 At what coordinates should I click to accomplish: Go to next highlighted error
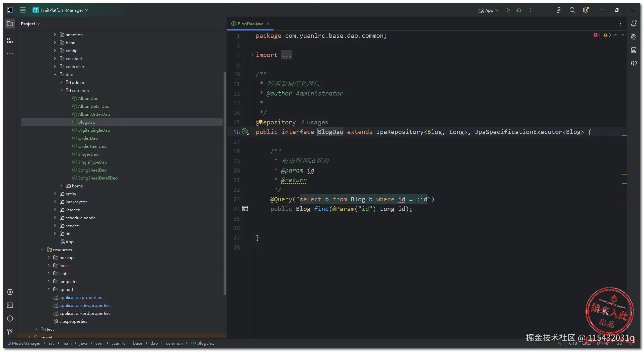pyautogui.click(x=623, y=35)
